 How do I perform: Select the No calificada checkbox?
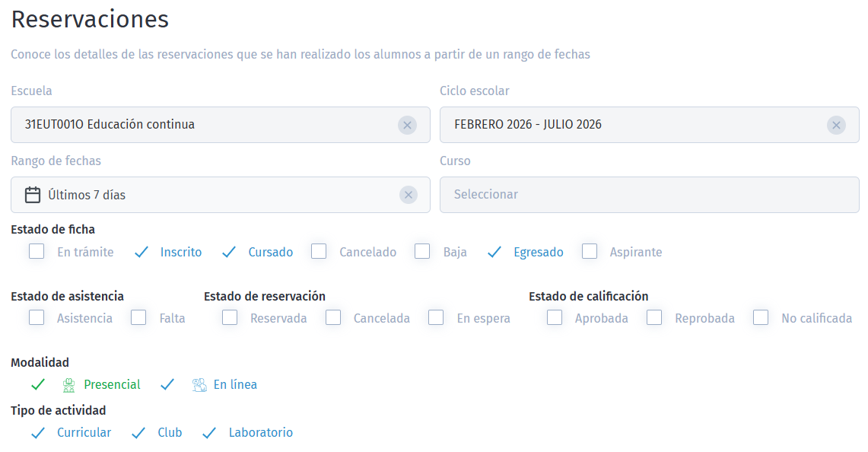click(x=761, y=318)
